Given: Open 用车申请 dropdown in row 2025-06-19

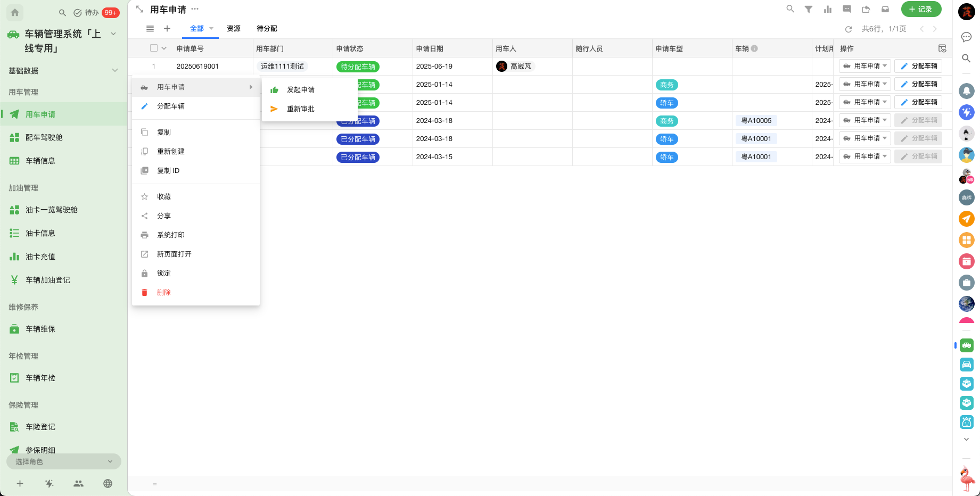Looking at the screenshot, I should coord(865,66).
